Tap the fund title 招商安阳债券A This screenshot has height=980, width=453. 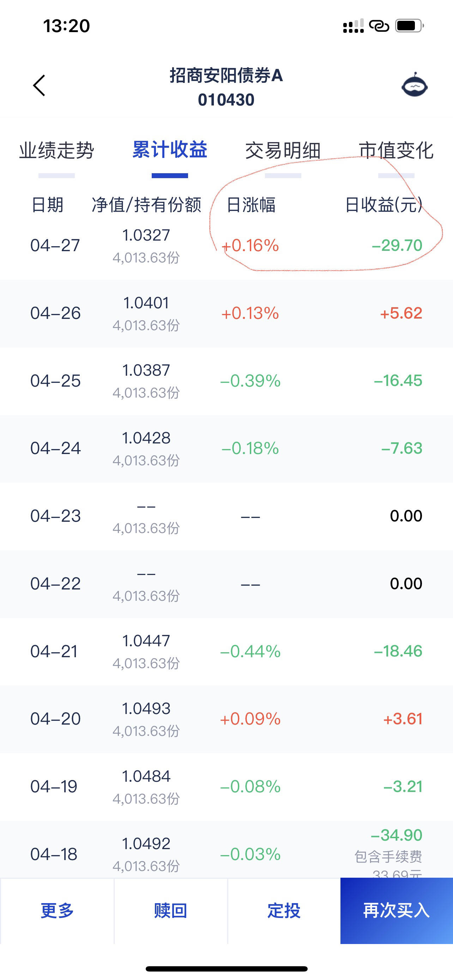pos(226,75)
